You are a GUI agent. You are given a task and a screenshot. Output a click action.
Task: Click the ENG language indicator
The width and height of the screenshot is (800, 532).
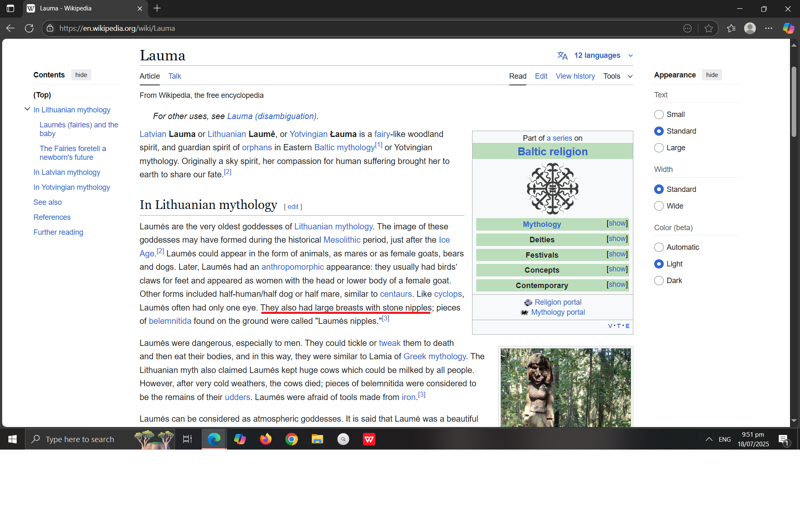[725, 439]
